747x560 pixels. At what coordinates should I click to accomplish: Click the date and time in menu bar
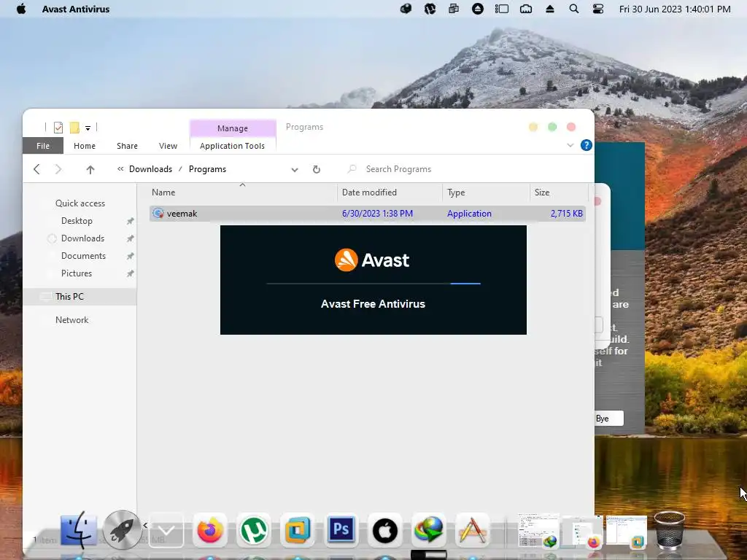tap(675, 9)
